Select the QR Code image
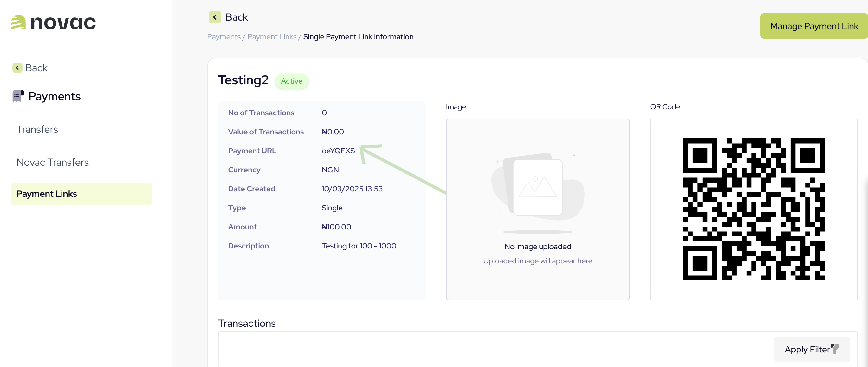 [x=754, y=209]
